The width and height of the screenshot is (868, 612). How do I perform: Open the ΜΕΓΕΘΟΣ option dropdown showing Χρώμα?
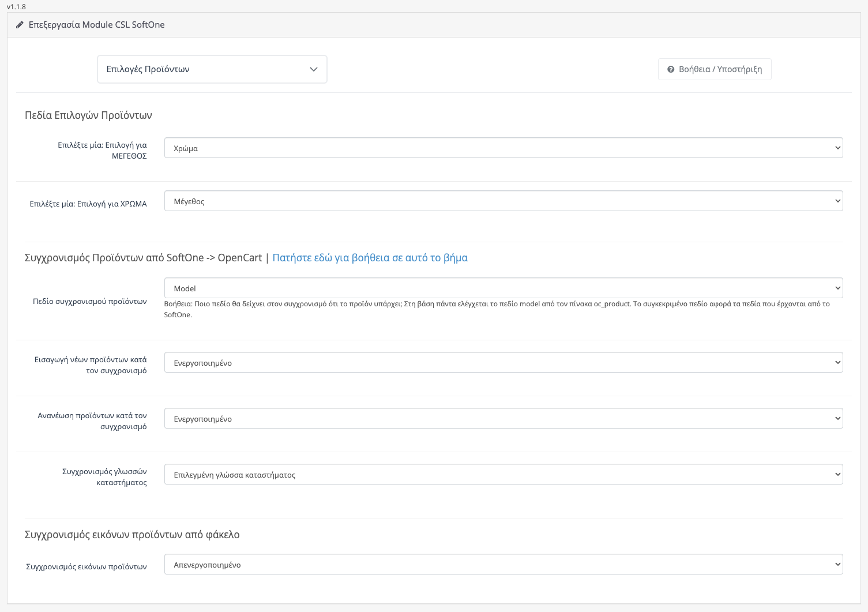(503, 148)
